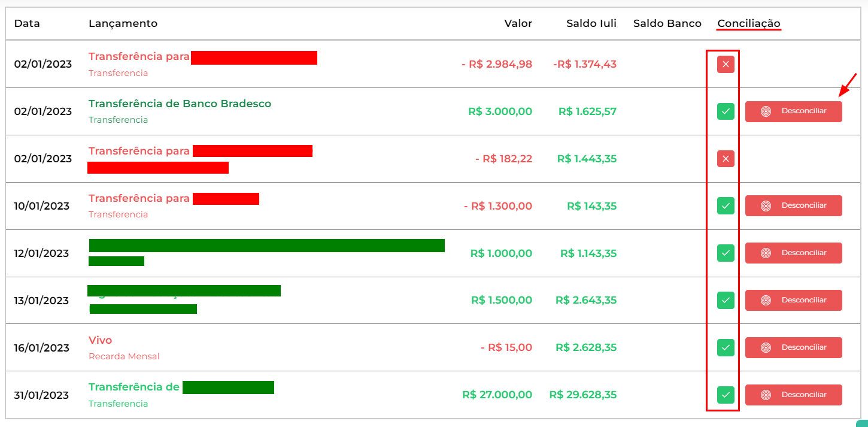Click green check icon for R$ 27.000,00 entry

click(726, 395)
